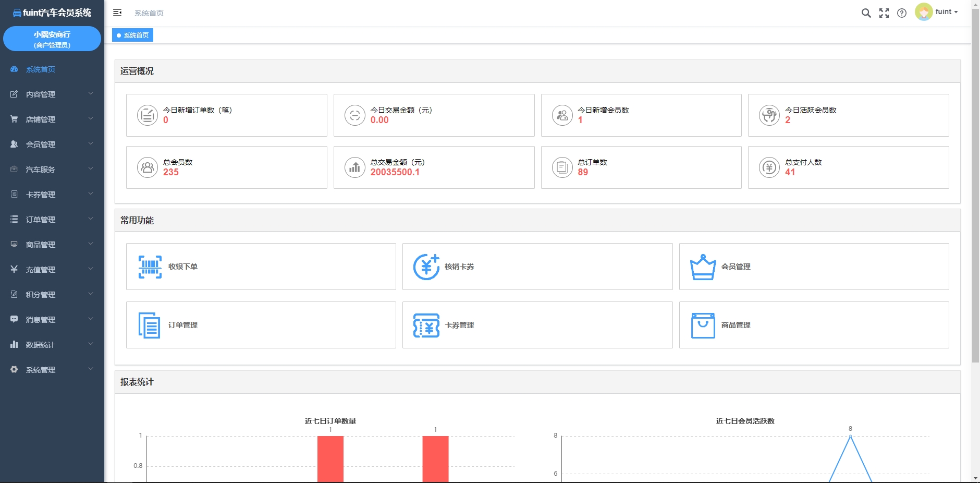Click the first red bar in 近七日订单数量 chart
Image resolution: width=980 pixels, height=483 pixels.
pyautogui.click(x=330, y=459)
